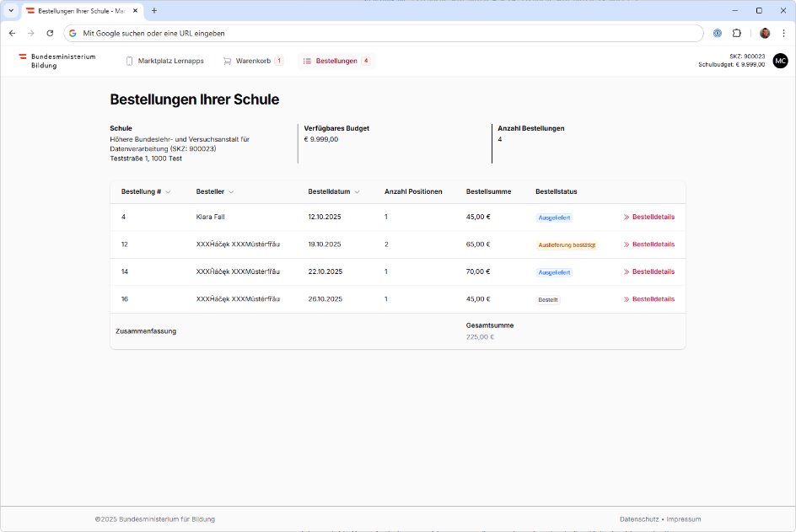Viewport: 796px width, 532px height.
Task: Click the Bestellsumme column header
Action: click(488, 192)
